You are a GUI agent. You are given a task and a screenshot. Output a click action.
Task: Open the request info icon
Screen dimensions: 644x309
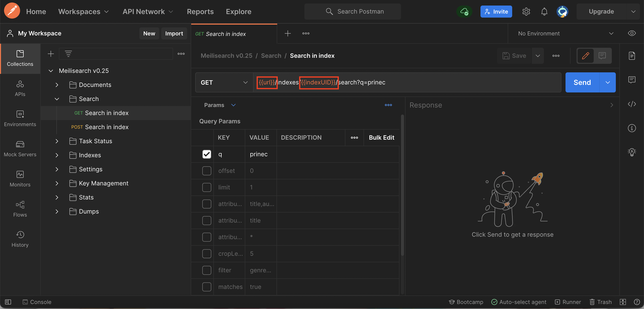pos(632,128)
